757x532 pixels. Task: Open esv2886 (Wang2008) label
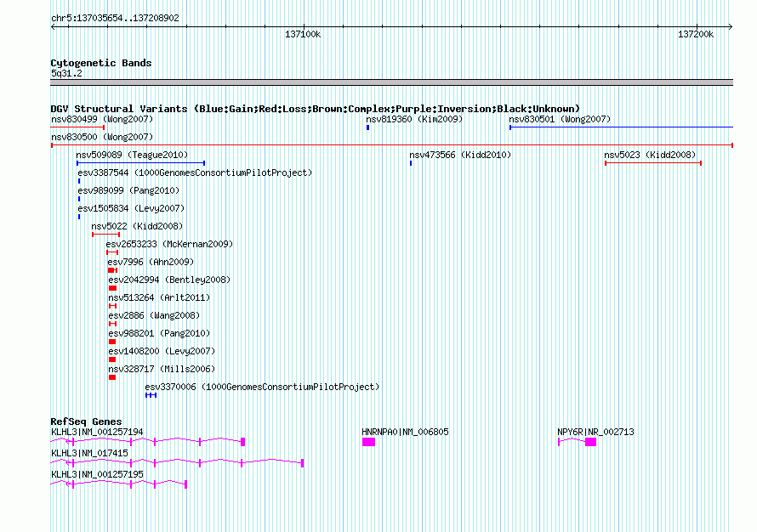pos(154,315)
